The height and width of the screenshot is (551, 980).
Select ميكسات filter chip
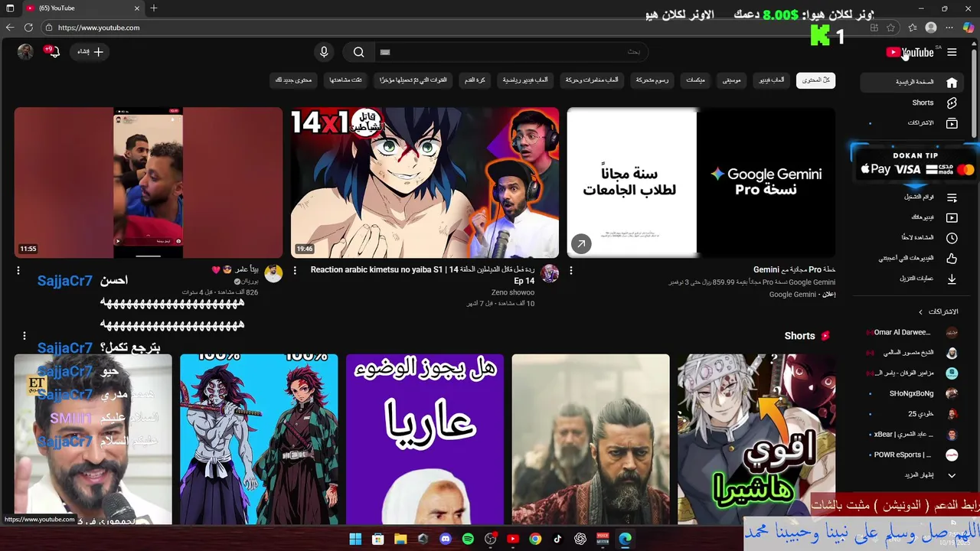coord(695,80)
